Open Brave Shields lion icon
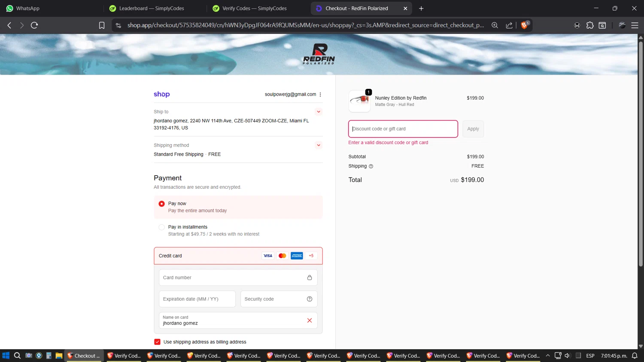This screenshot has width=644, height=362. click(x=524, y=25)
